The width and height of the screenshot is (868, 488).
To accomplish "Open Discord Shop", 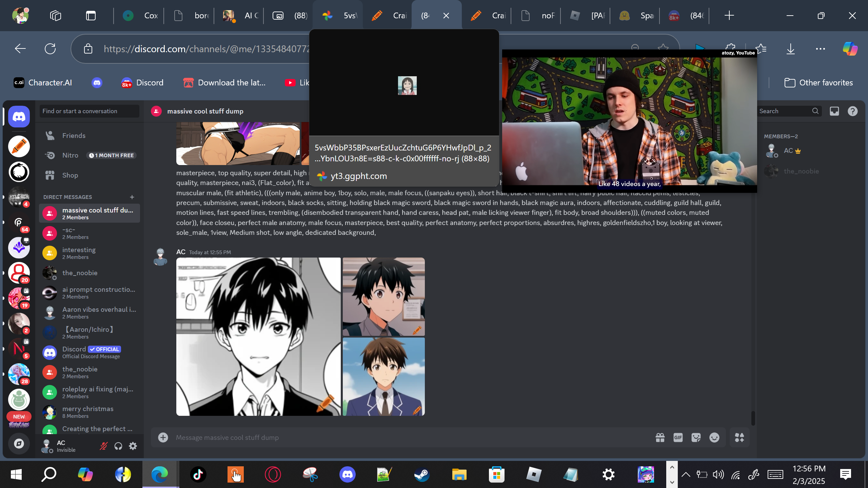I will pyautogui.click(x=90, y=175).
